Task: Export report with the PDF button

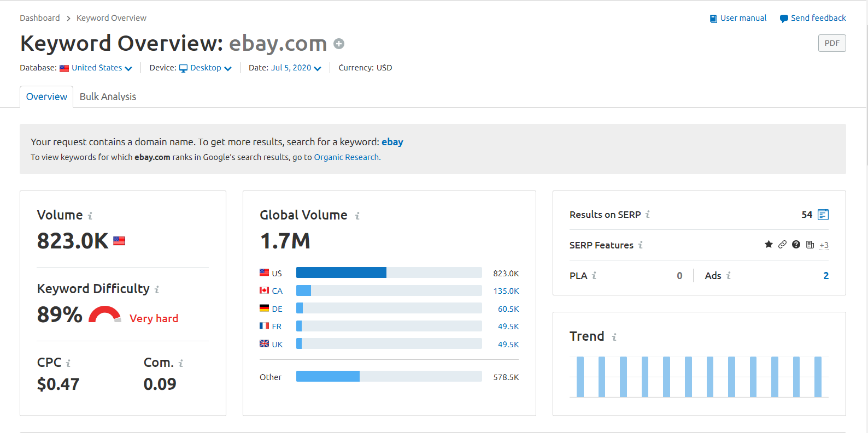Action: tap(832, 43)
